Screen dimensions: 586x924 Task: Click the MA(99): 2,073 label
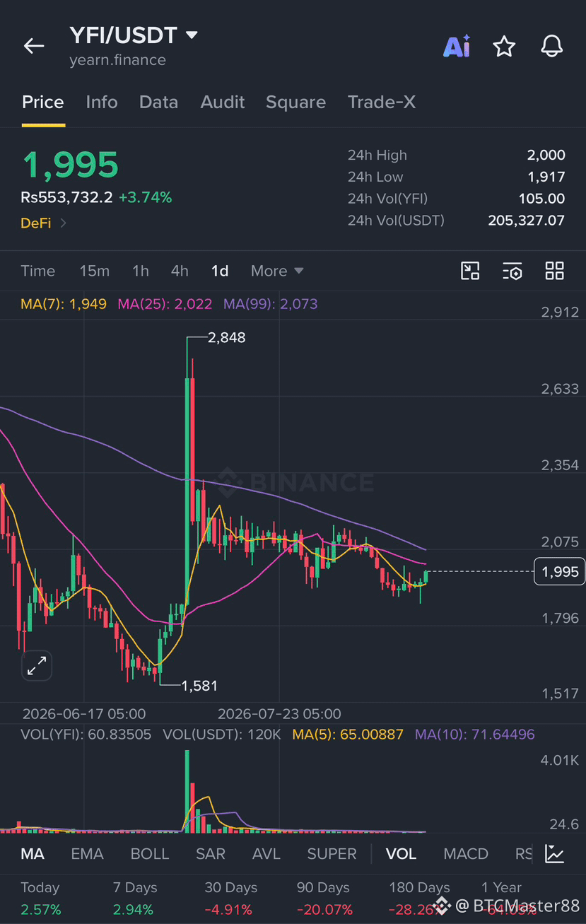270,304
